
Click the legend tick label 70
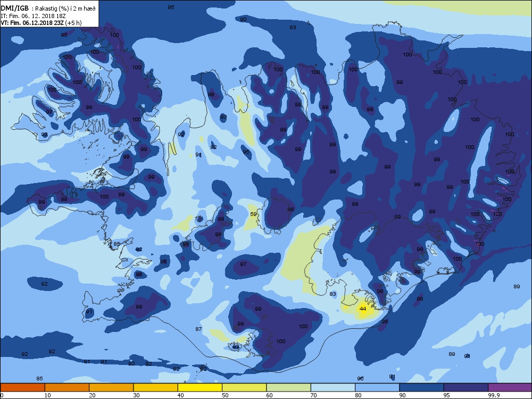(314, 395)
